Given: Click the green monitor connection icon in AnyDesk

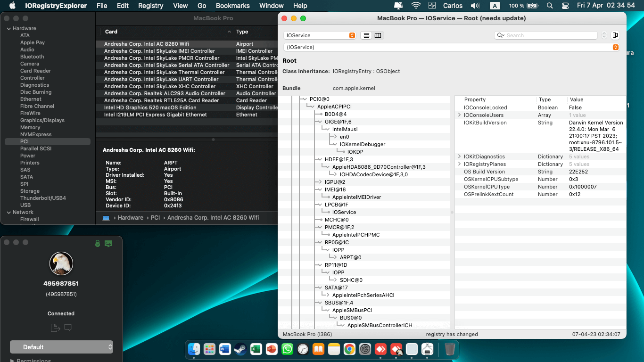Looking at the screenshot, I should pos(108,243).
